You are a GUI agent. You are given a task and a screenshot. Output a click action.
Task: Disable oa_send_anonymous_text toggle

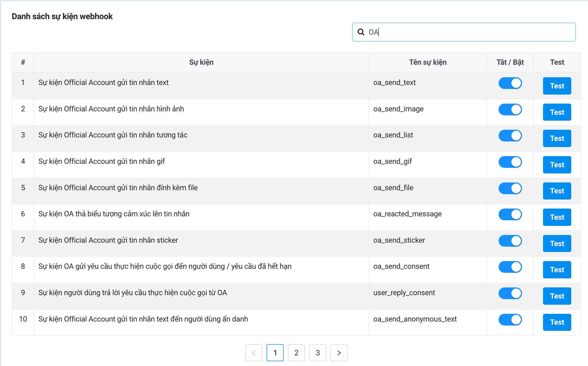[x=510, y=320]
